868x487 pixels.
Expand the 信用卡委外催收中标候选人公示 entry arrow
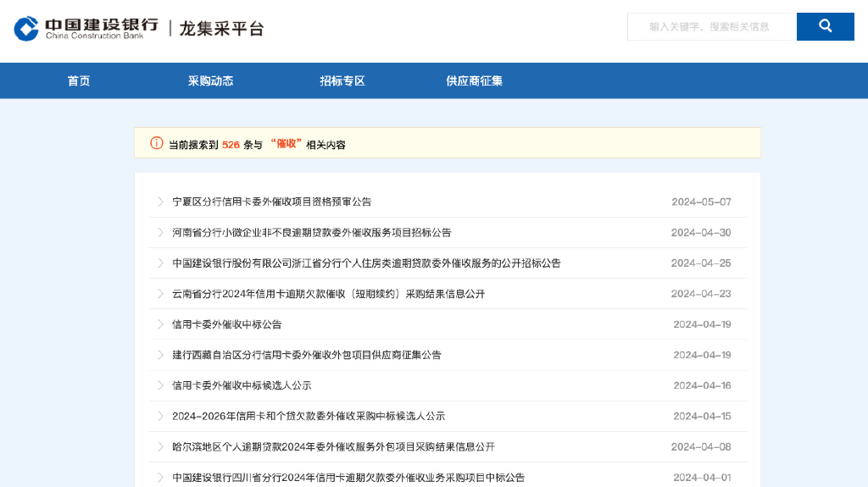(160, 385)
